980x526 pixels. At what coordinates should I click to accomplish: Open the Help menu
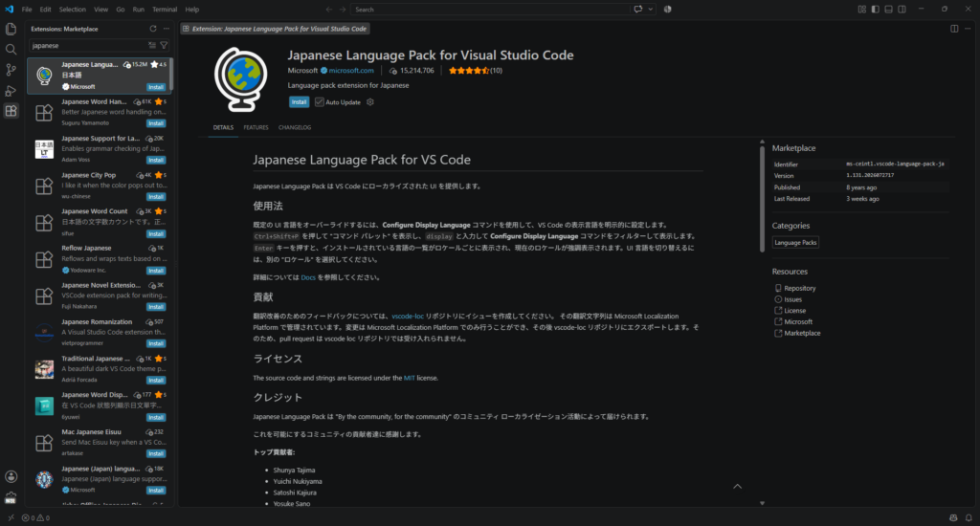pos(191,10)
